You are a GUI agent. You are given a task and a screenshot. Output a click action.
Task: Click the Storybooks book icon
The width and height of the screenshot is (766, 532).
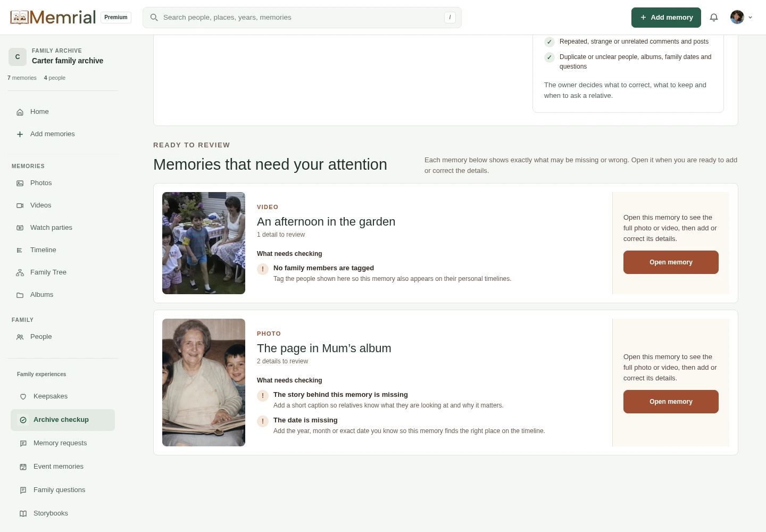[x=23, y=513]
